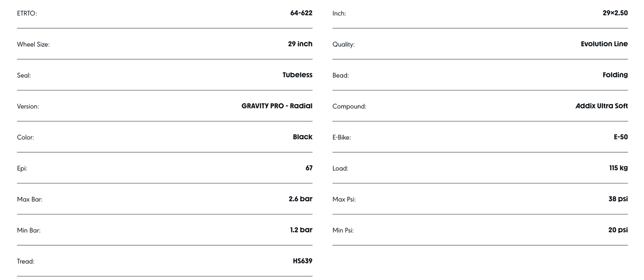Click the 115 kg load value
644x280 pixels.
tap(618, 168)
